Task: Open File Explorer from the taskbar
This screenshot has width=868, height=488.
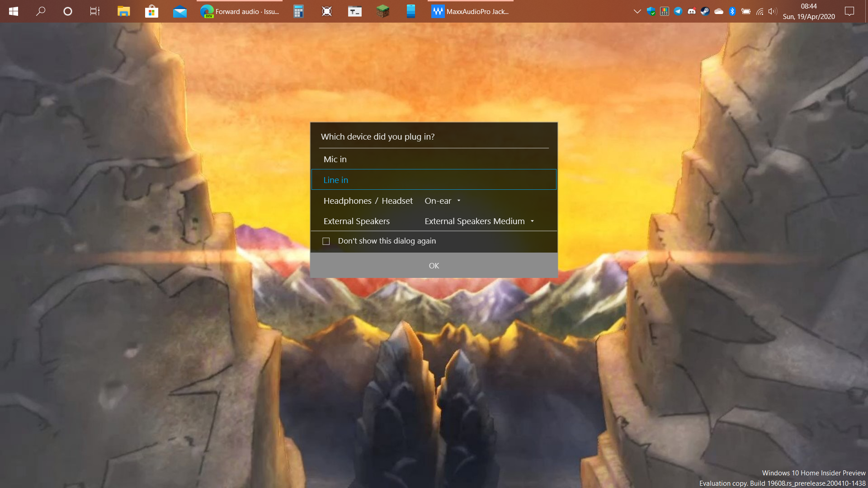Action: (x=123, y=11)
